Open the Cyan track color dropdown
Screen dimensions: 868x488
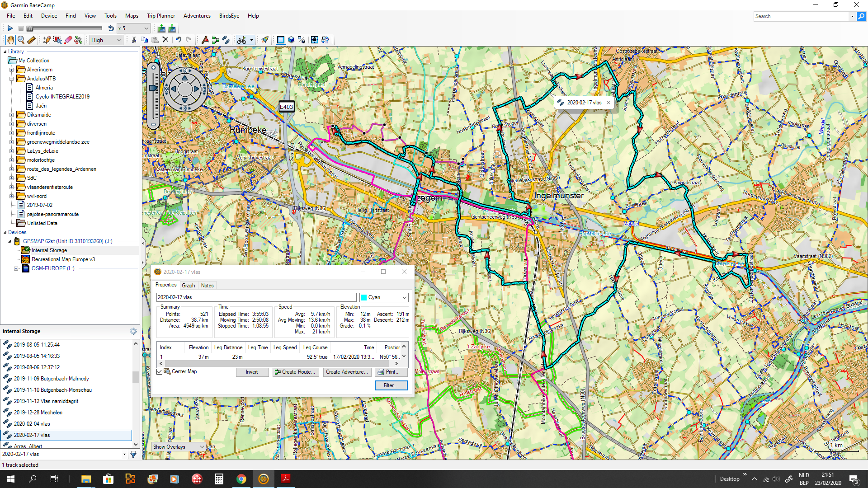(384, 297)
